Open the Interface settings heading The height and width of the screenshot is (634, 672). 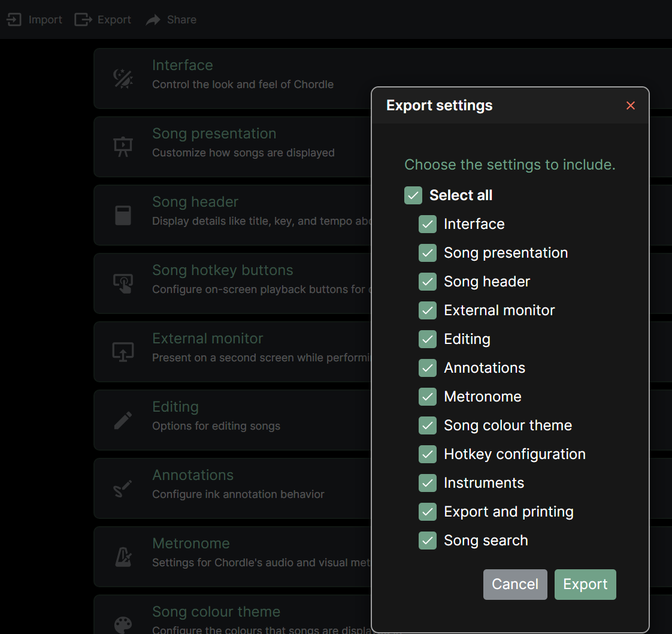(183, 65)
